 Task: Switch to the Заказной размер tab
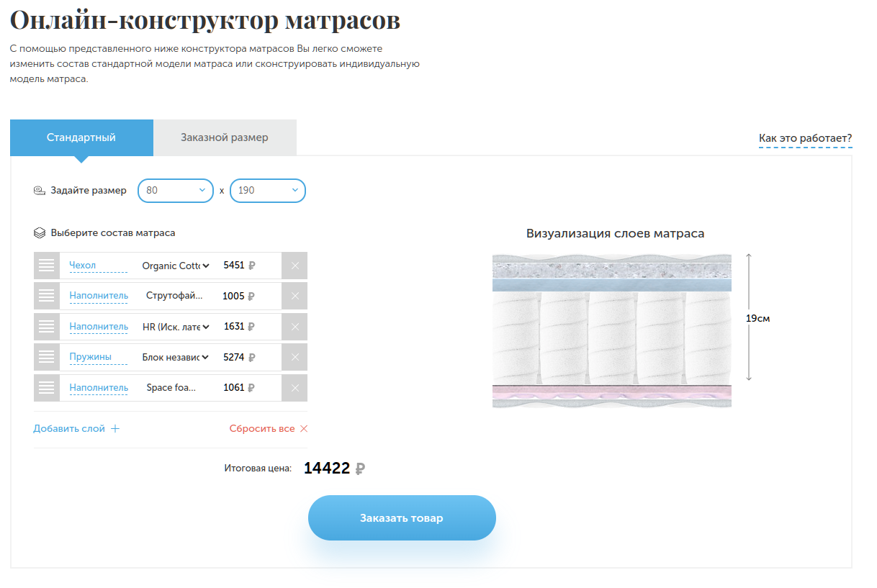[225, 137]
